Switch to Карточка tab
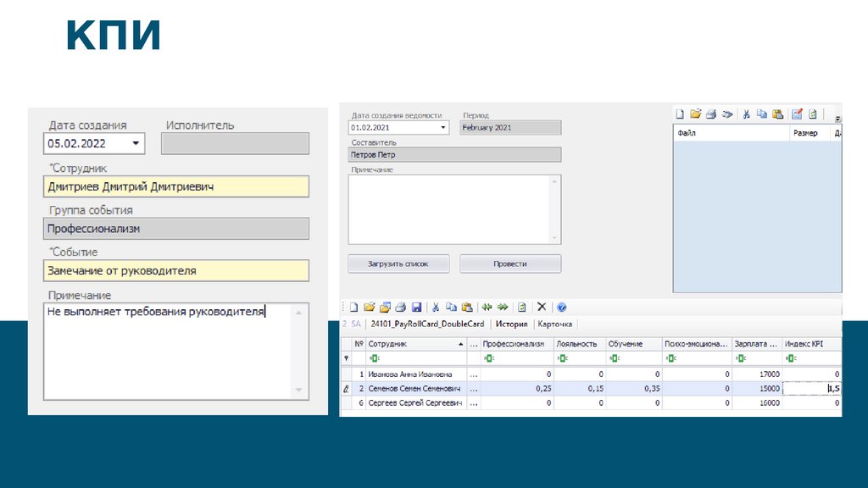This screenshot has width=868, height=488. 554,324
